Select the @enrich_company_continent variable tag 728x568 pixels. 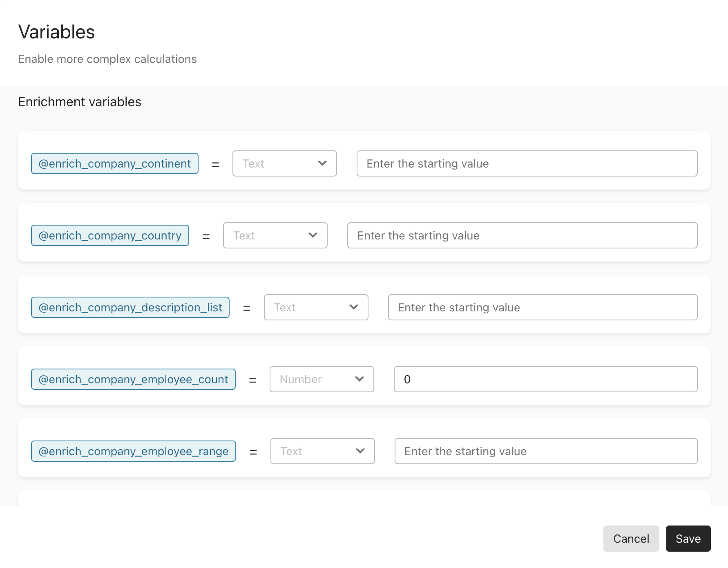[x=115, y=163]
